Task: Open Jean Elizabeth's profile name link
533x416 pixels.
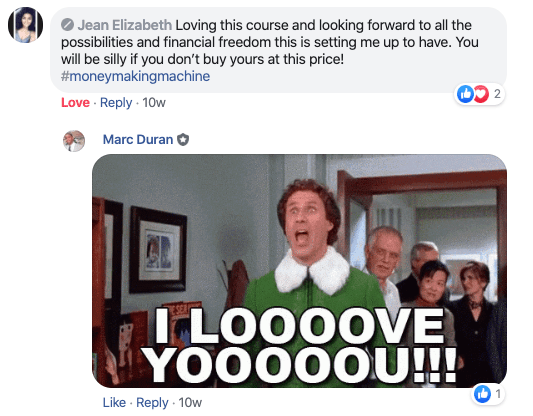Action: (125, 25)
